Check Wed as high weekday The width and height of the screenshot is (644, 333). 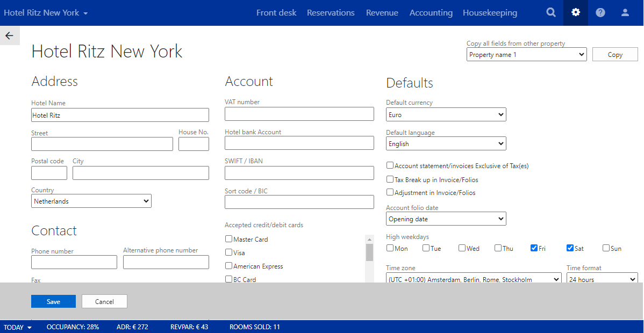(462, 248)
